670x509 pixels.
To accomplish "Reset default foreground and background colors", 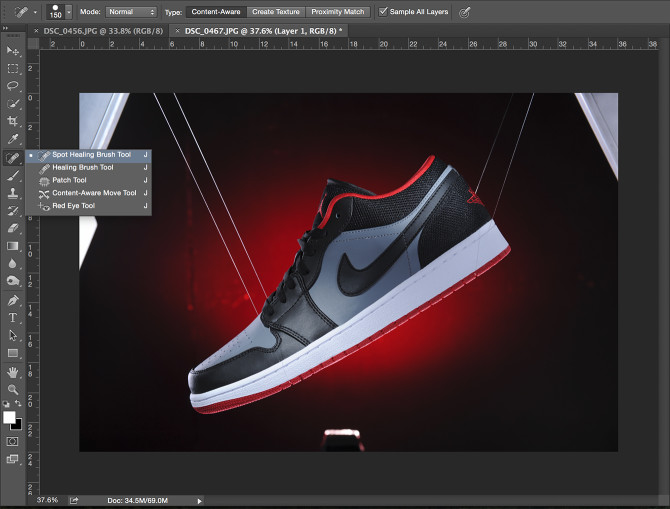I will click(6, 403).
